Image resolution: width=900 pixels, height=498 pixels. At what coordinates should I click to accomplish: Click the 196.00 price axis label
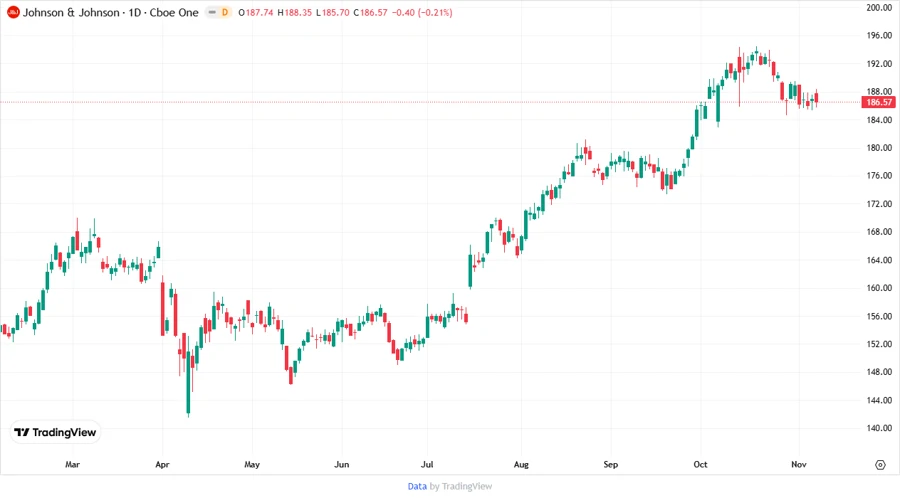pos(879,36)
